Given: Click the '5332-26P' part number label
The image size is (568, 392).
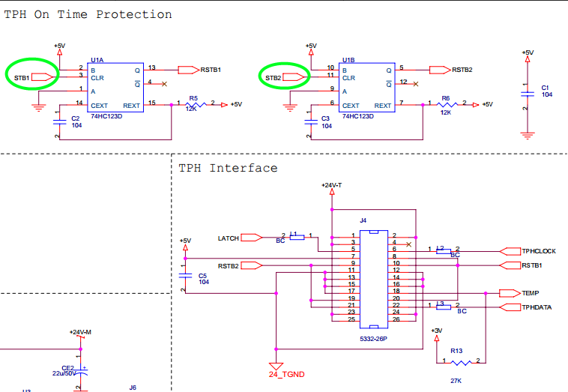Looking at the screenshot, I should (x=373, y=339).
